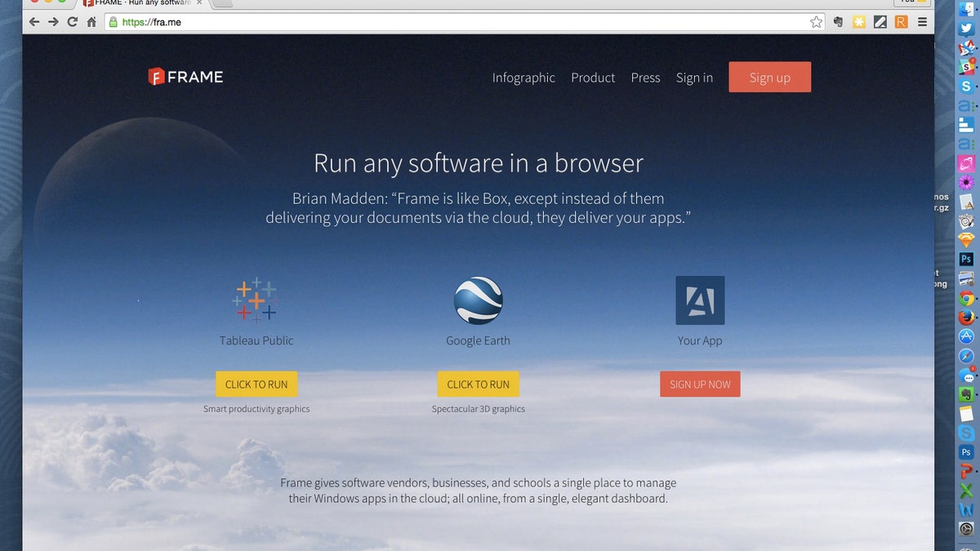980x551 pixels.
Task: Launch Word from the dock
Action: tap(966, 509)
